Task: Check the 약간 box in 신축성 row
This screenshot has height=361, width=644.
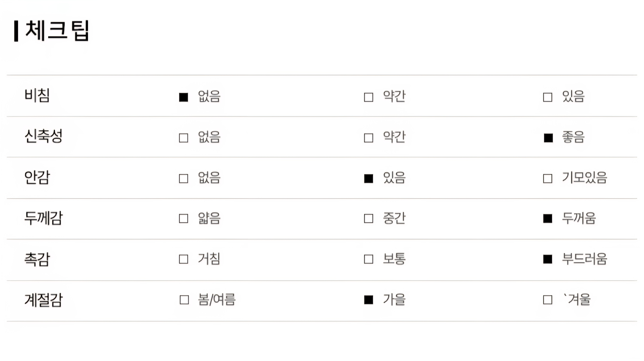Action: [369, 138]
